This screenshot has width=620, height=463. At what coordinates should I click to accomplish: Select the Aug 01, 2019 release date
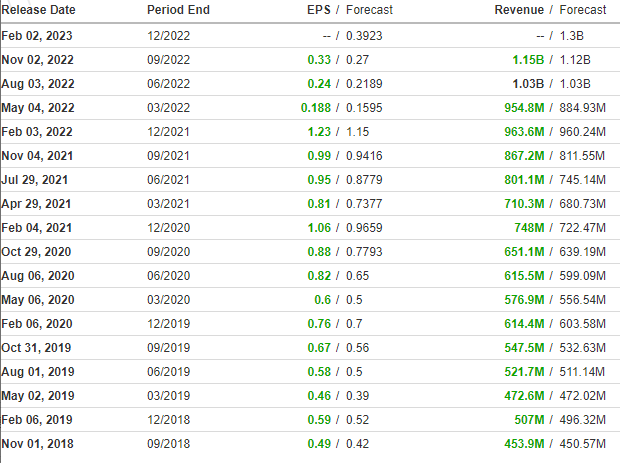click(38, 372)
